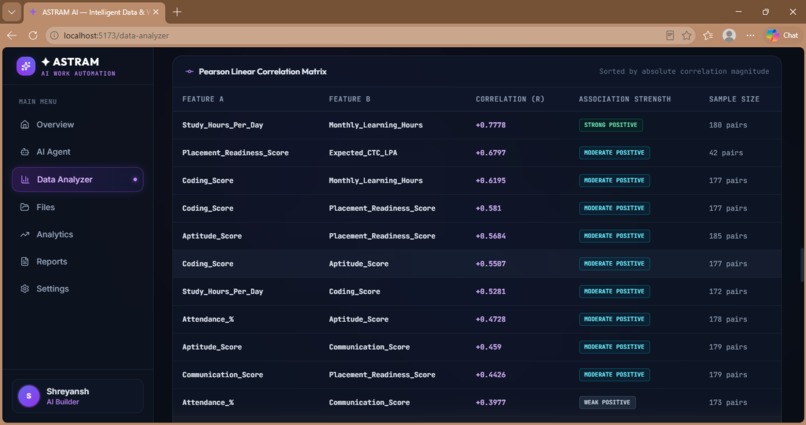The height and width of the screenshot is (425, 806).
Task: Click the FEATURE B column header
Action: point(350,99)
